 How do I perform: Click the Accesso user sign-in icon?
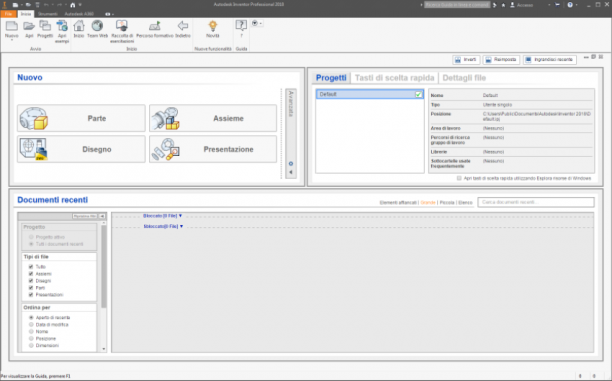(x=512, y=5)
